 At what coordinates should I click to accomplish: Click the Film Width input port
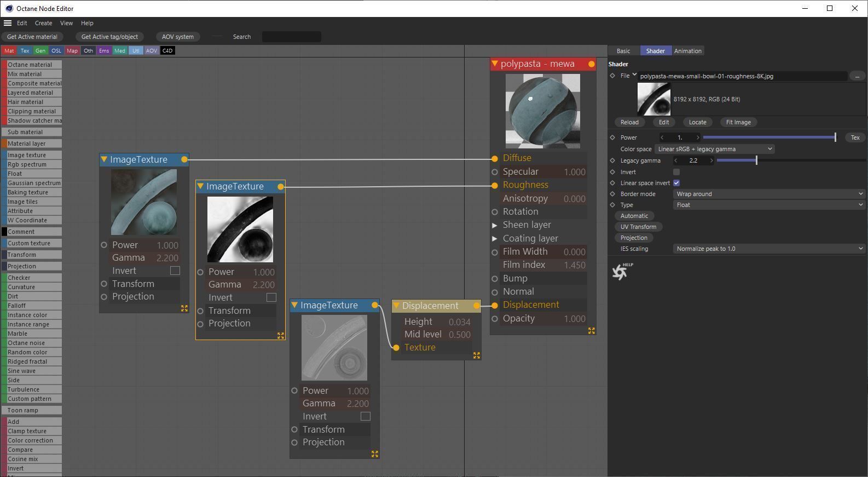click(495, 252)
